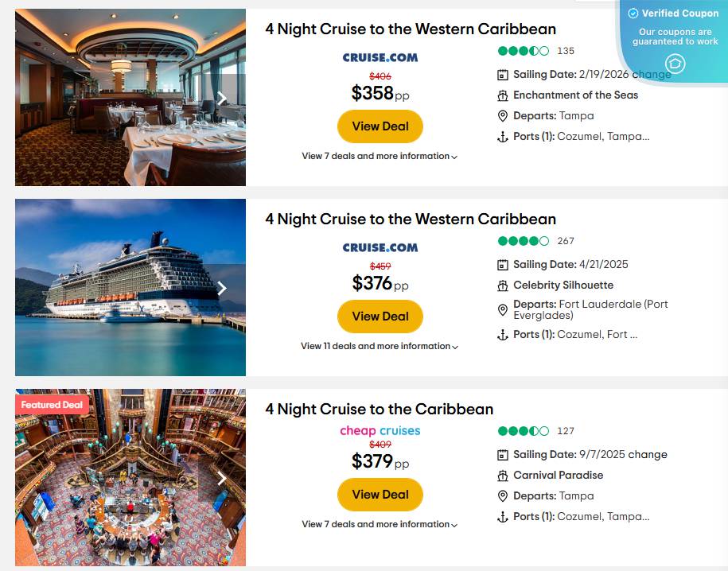Click the CRUISE.COM logo on first deal
This screenshot has height=571, width=728.
click(380, 56)
